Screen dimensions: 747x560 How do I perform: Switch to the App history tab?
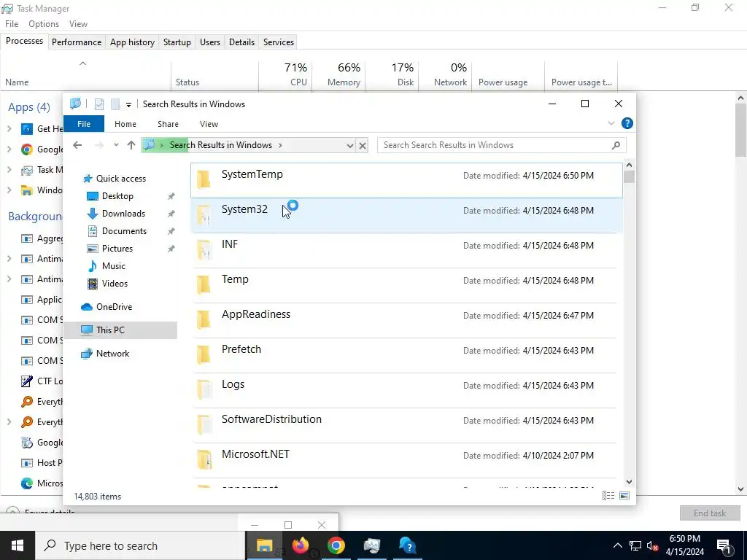coord(133,42)
